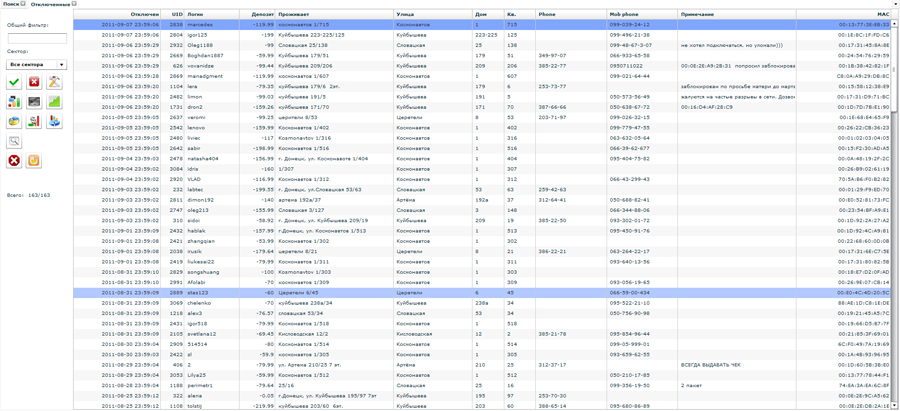Click the green checkmark icon

pos(14,82)
